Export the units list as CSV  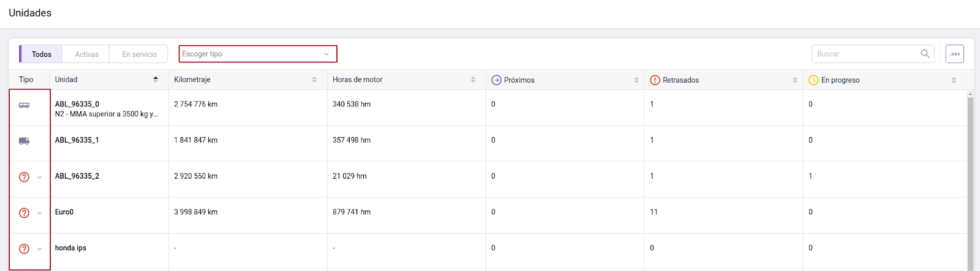click(954, 54)
